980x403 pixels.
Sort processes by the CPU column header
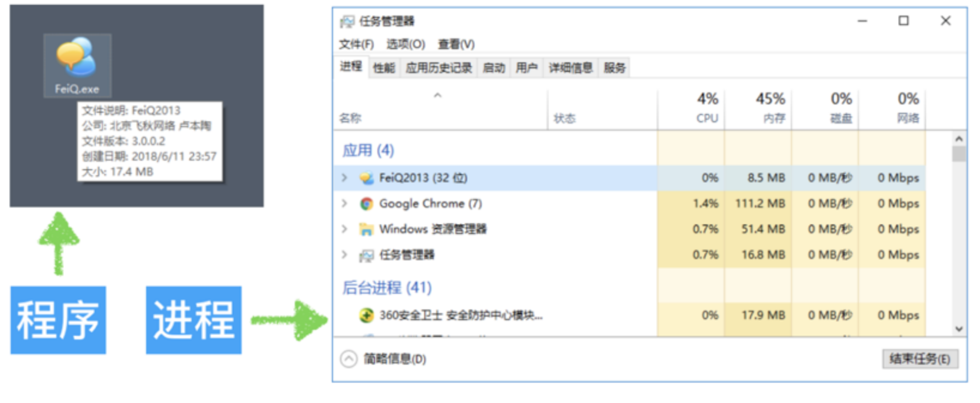(691, 109)
